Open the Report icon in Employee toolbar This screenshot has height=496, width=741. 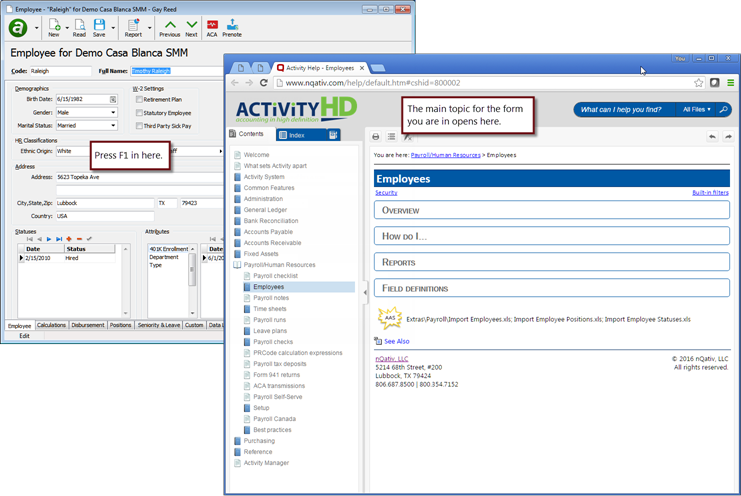coord(133,28)
